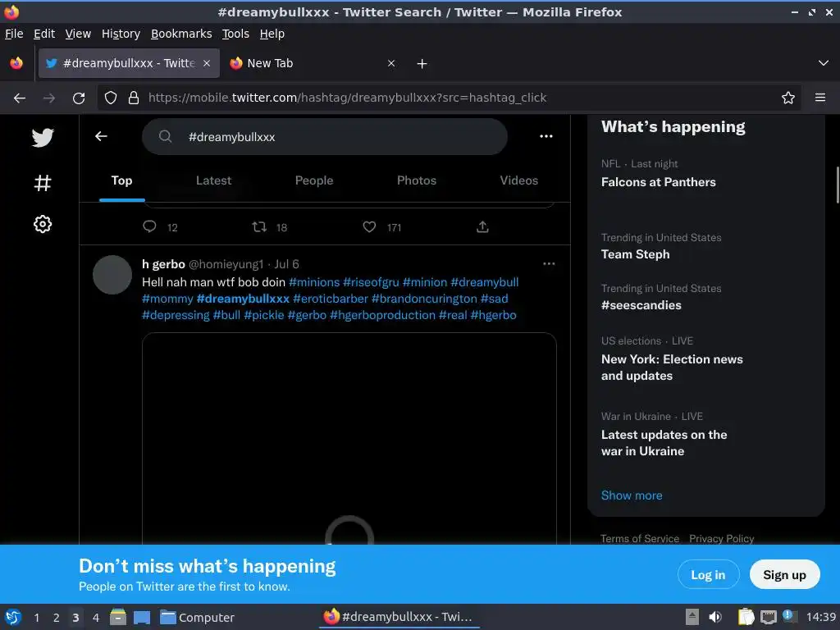Screen dimensions: 840x630
Task: Open the Privacy Policy link
Action: point(722,538)
